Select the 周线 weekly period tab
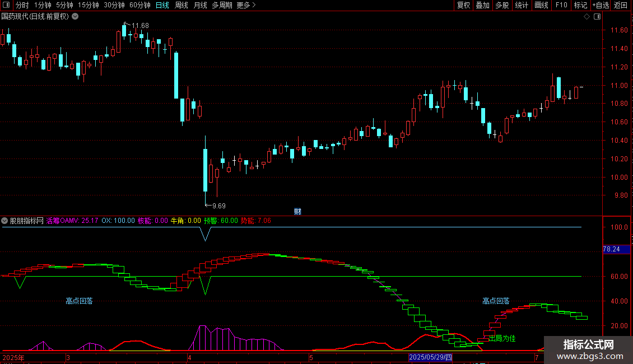Screen dimensions: 633x364 coord(181,5)
